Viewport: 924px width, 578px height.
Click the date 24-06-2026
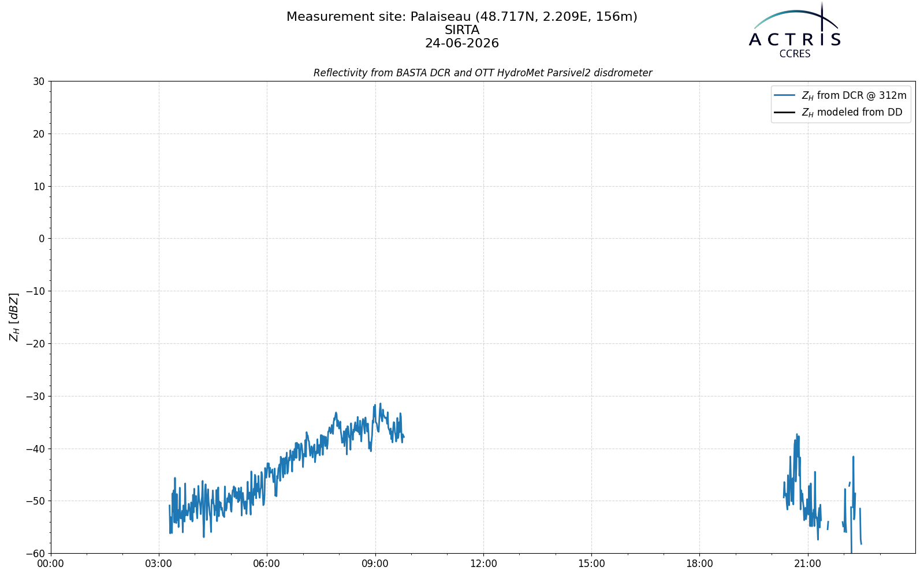click(x=462, y=43)
